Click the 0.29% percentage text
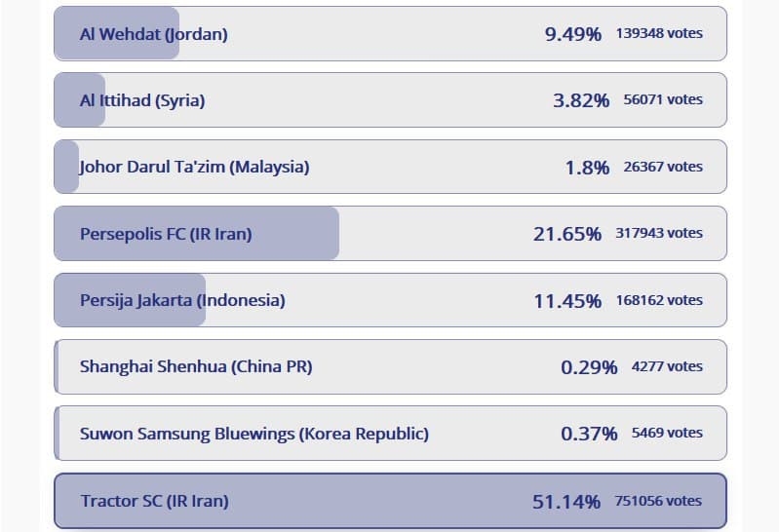Image resolution: width=779 pixels, height=532 pixels. [x=589, y=367]
